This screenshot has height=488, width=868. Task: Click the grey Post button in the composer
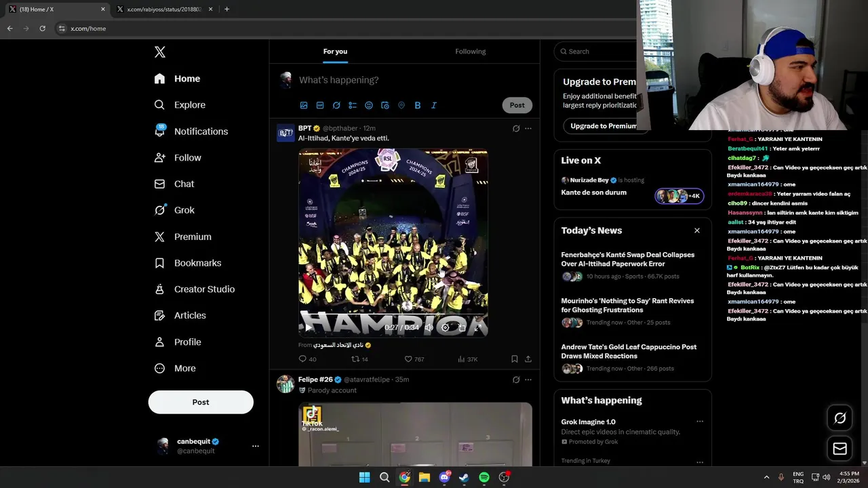(x=517, y=105)
